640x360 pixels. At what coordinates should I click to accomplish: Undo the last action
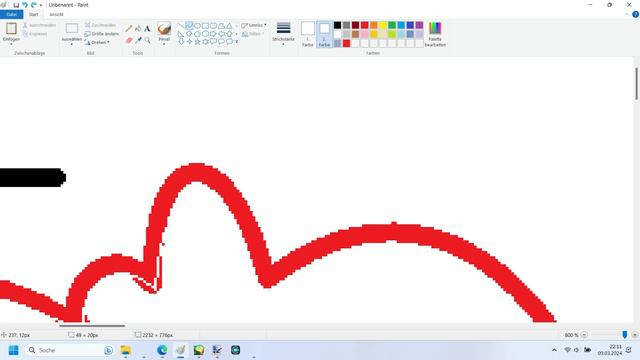pyautogui.click(x=24, y=5)
